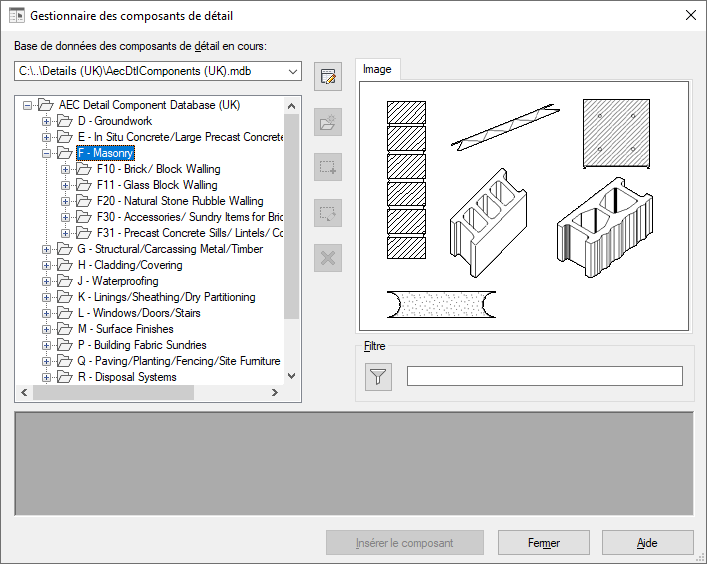Expand M - Surface Finishes node
Viewport: 707px width, 564px height.
click(46, 330)
